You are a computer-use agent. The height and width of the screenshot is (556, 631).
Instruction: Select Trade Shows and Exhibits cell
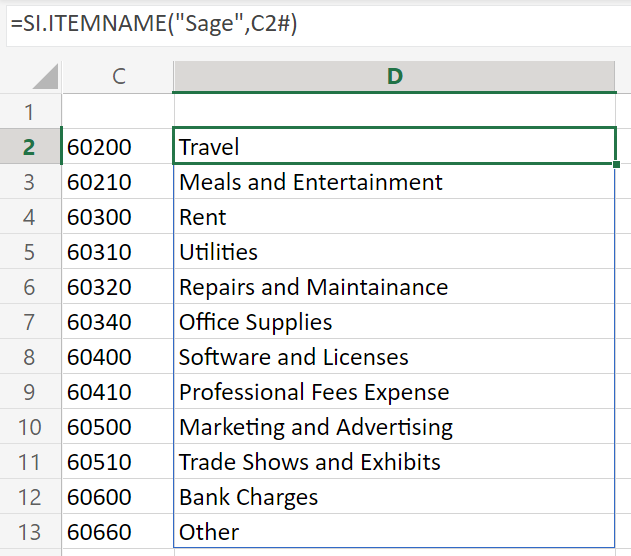394,461
